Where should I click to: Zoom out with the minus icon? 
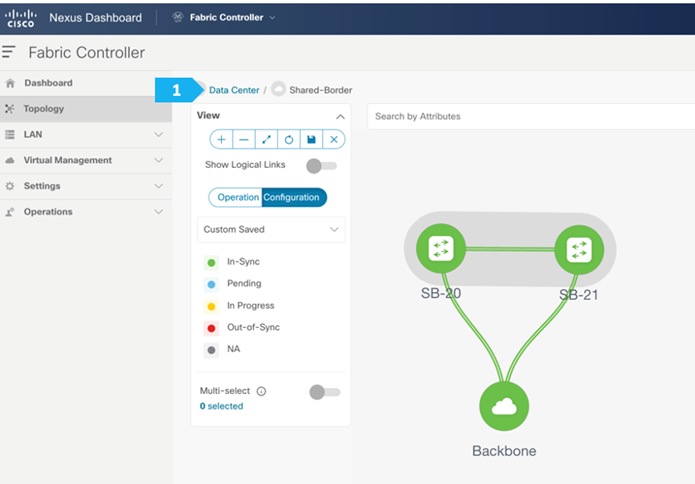click(244, 140)
